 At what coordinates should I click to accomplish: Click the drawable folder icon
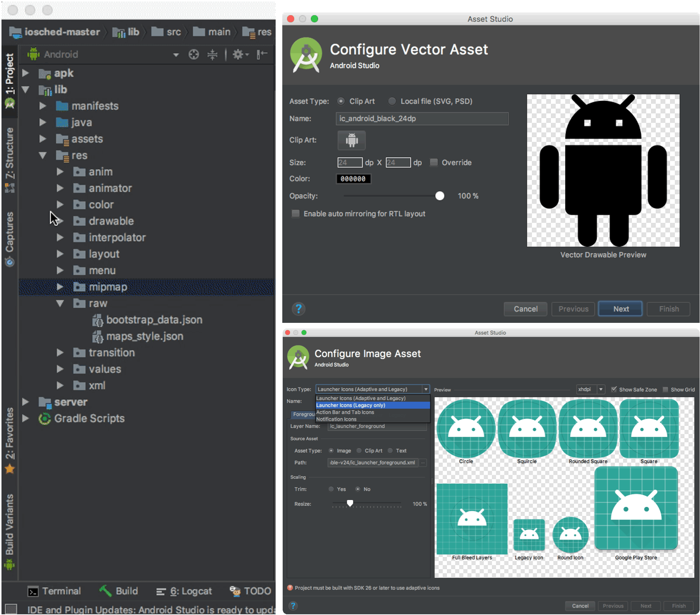point(79,221)
